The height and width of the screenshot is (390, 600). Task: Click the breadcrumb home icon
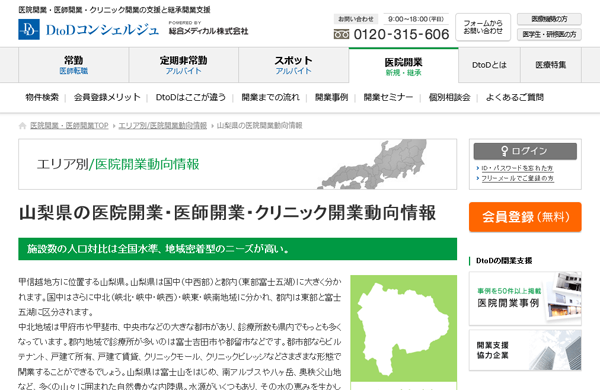coord(23,126)
